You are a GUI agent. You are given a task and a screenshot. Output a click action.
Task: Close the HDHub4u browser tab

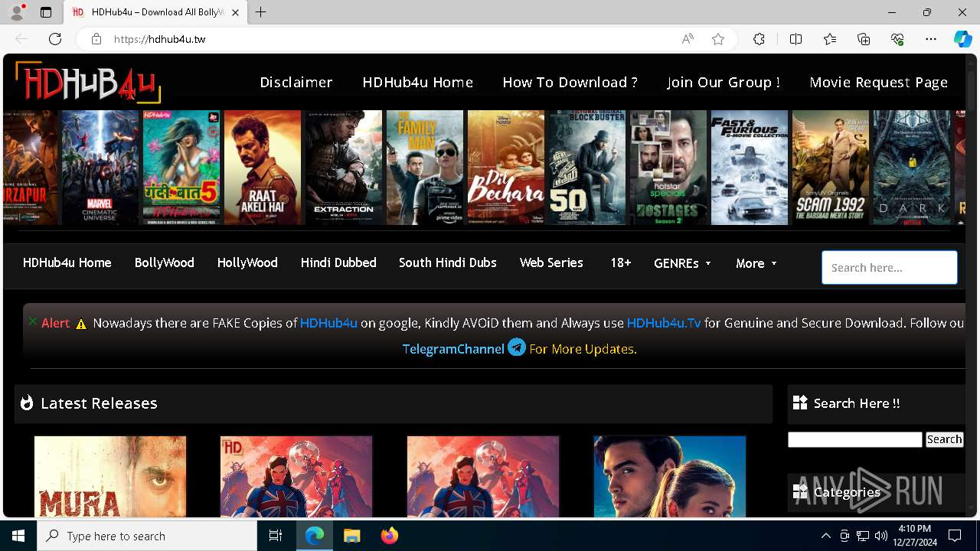click(x=236, y=12)
